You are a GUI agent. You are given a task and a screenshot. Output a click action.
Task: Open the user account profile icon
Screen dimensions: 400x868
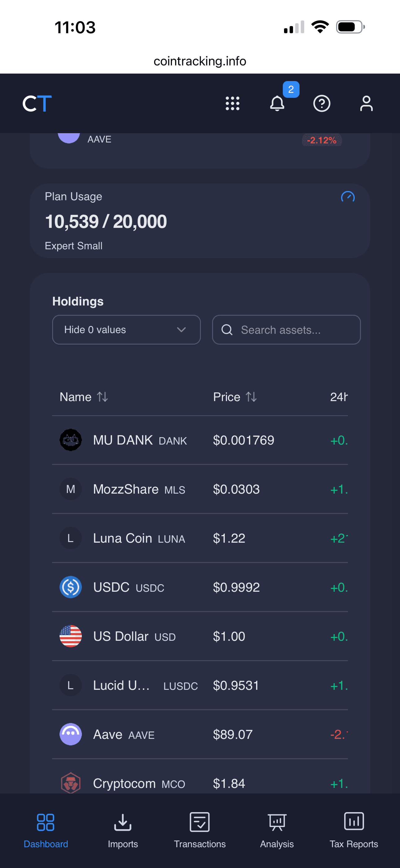(366, 103)
